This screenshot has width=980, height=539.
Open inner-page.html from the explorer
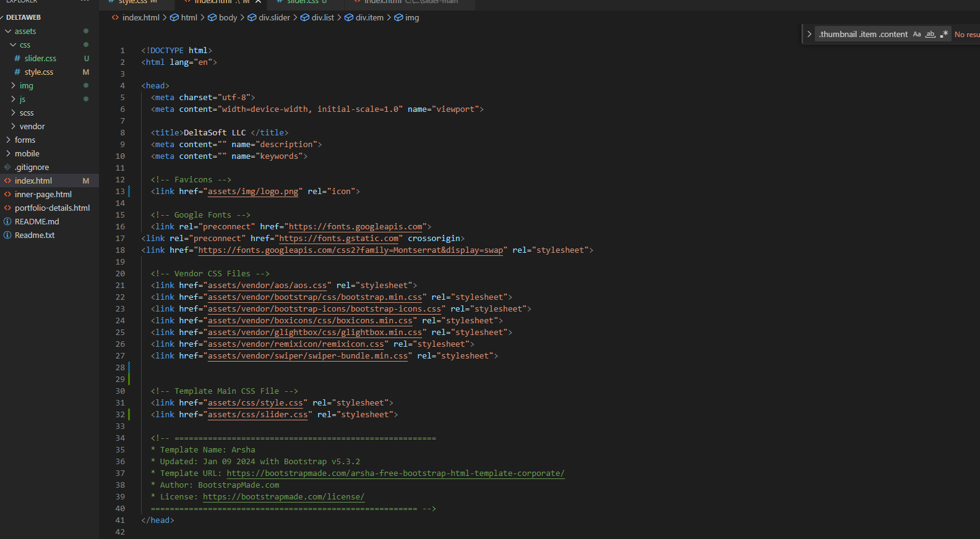(43, 194)
